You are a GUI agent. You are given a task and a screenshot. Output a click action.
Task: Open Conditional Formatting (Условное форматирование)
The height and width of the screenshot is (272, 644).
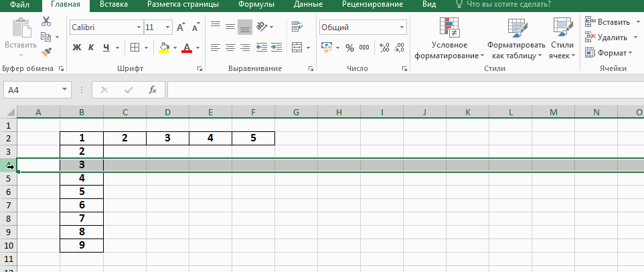coord(449,39)
